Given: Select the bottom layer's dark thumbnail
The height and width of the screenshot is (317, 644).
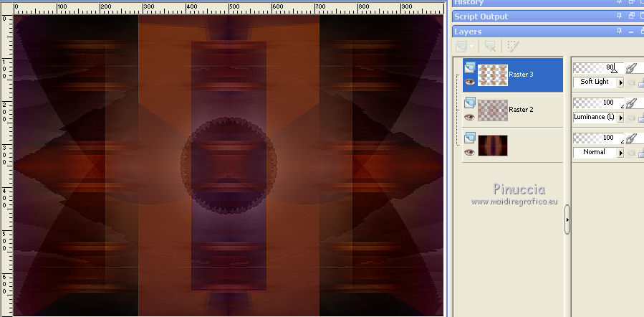Looking at the screenshot, I should tap(493, 145).
